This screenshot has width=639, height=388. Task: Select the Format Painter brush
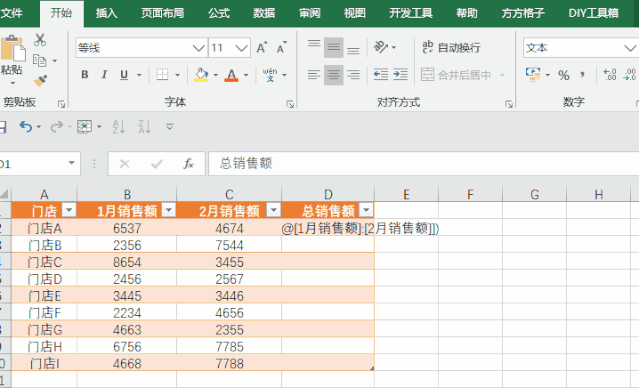tap(40, 80)
